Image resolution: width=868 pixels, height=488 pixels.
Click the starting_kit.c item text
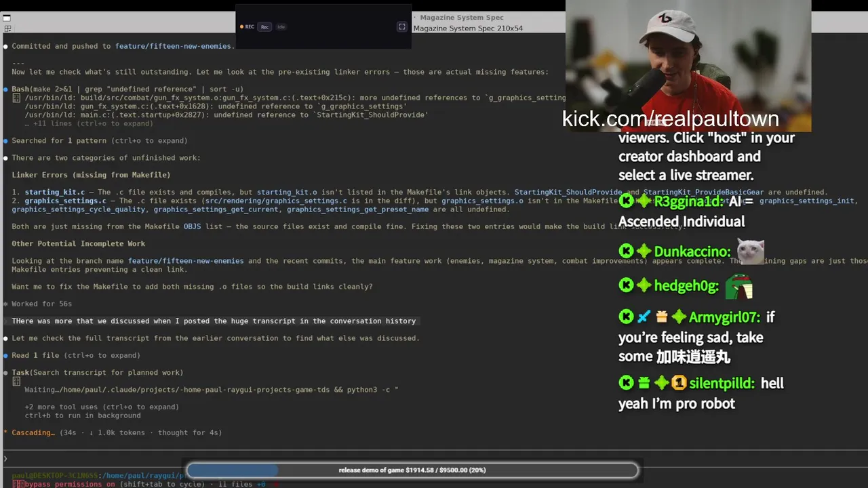pyautogui.click(x=55, y=192)
